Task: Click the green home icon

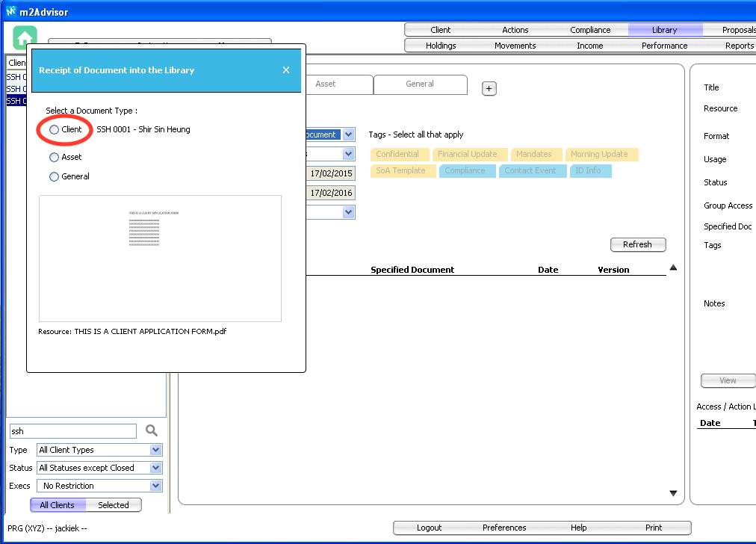Action: 25,37
